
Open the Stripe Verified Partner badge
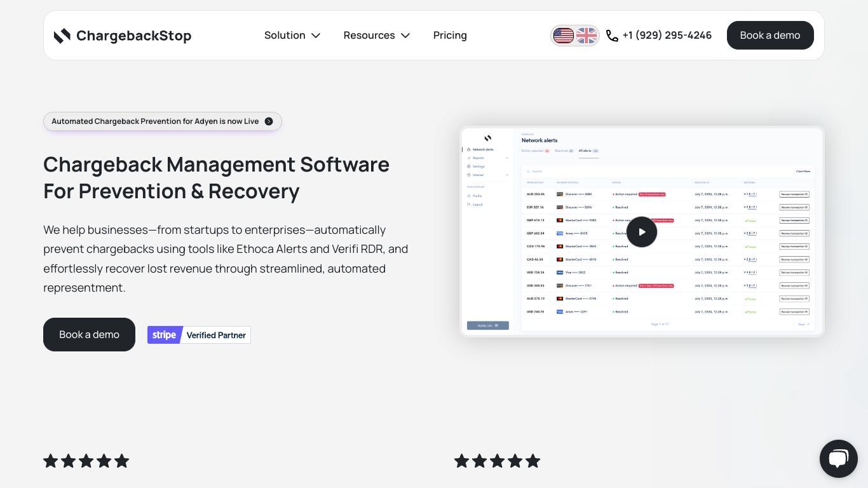pos(199,335)
